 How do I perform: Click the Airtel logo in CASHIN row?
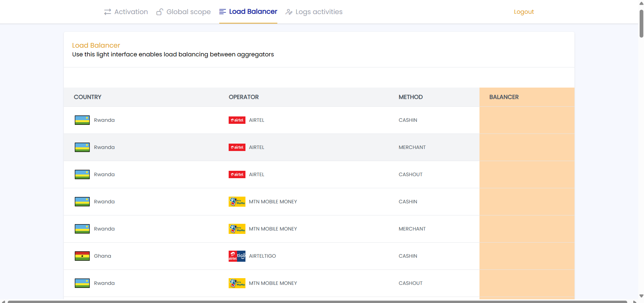(237, 120)
